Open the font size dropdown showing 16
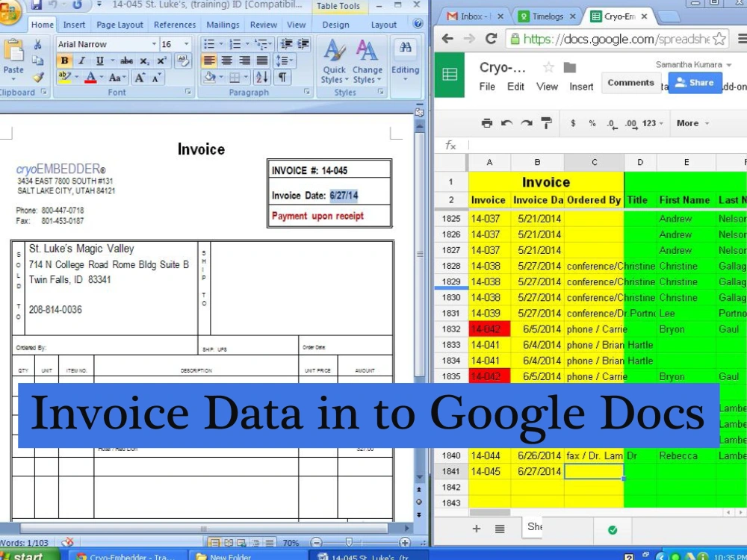Image resolution: width=747 pixels, height=560 pixels. coord(186,44)
